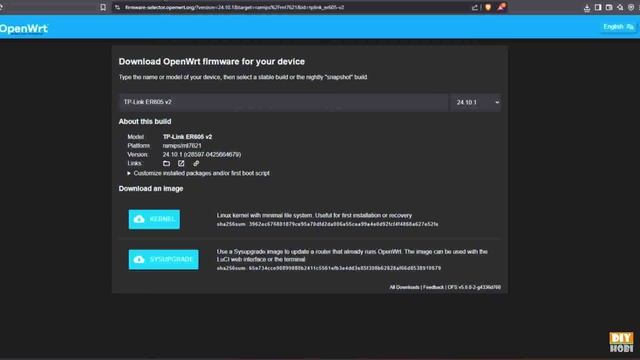Open the 24.10.1 version dropdown

pos(477,102)
